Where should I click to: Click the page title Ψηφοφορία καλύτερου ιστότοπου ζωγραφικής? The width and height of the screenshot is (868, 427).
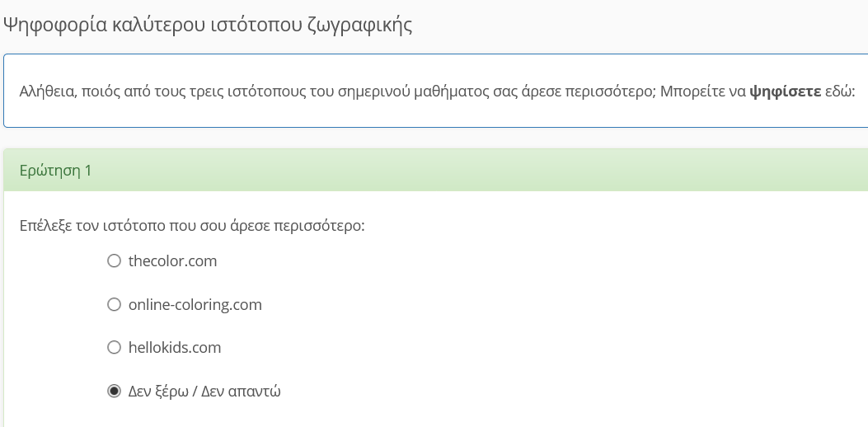208,26
